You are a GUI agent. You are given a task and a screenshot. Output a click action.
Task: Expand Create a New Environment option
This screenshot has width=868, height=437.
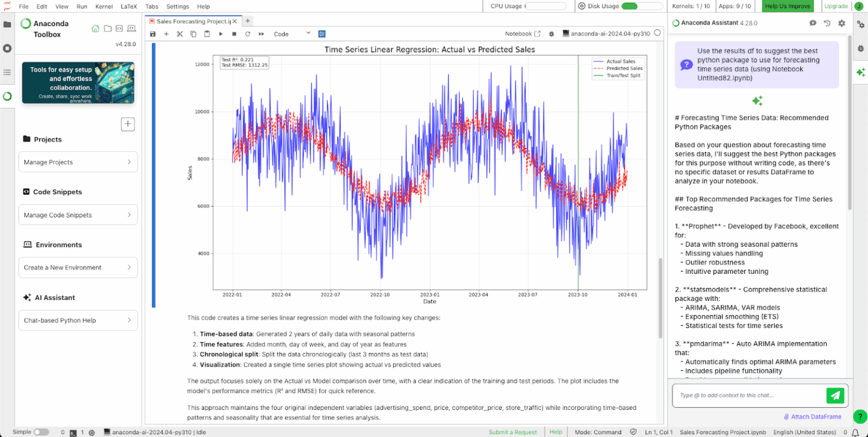[x=129, y=268]
